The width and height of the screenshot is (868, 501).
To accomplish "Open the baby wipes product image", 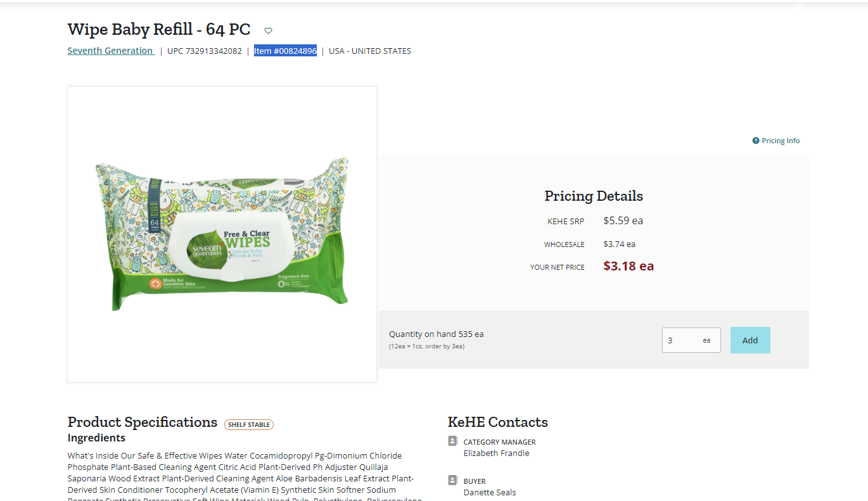I will (222, 234).
